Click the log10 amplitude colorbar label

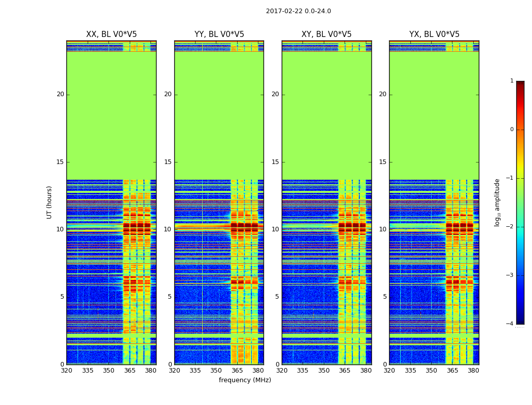[498, 202]
